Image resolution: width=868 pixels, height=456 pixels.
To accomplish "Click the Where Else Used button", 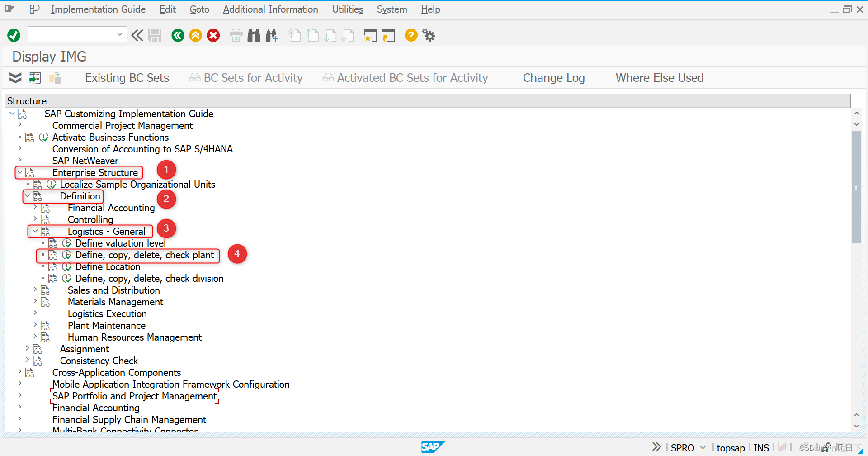I will click(x=660, y=78).
